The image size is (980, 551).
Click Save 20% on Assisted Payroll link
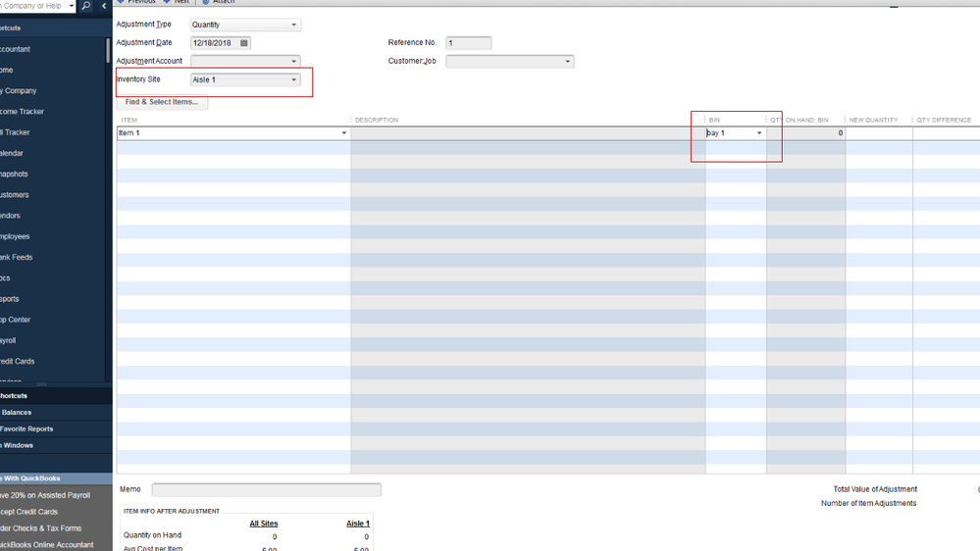[x=45, y=495]
